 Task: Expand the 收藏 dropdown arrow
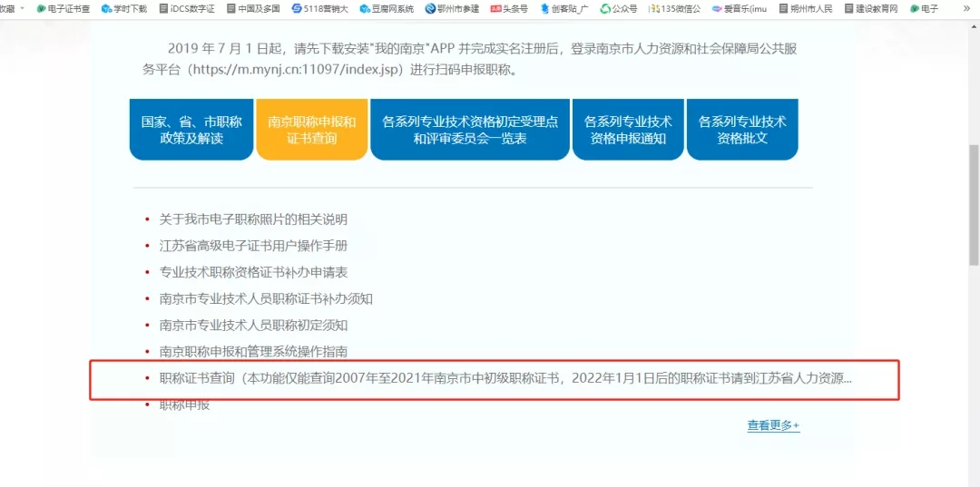(x=23, y=9)
